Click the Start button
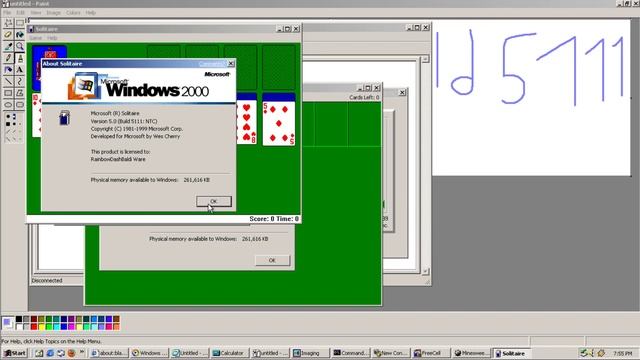 pyautogui.click(x=15, y=353)
